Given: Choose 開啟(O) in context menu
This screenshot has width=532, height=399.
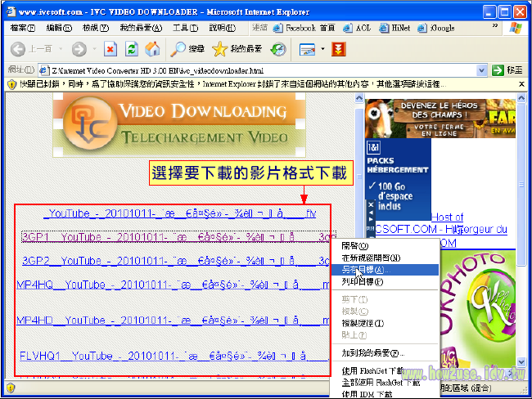Looking at the screenshot, I should click(x=385, y=246).
